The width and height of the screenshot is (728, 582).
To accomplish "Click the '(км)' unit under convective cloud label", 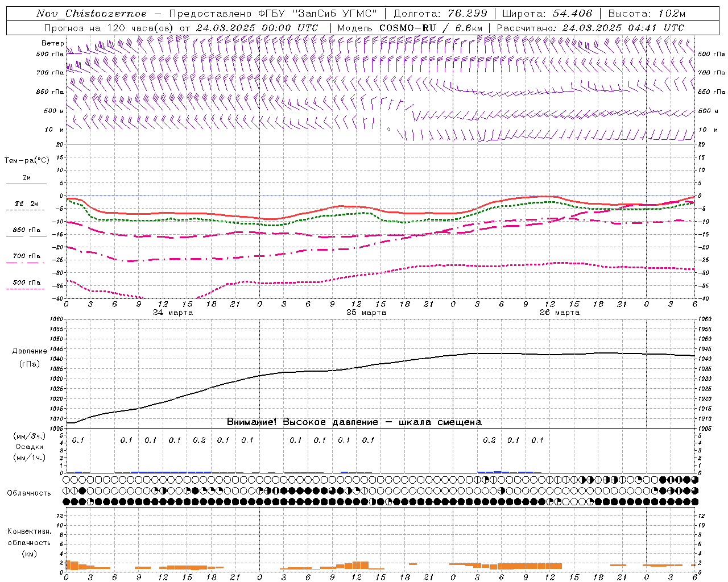I will click(x=29, y=554).
